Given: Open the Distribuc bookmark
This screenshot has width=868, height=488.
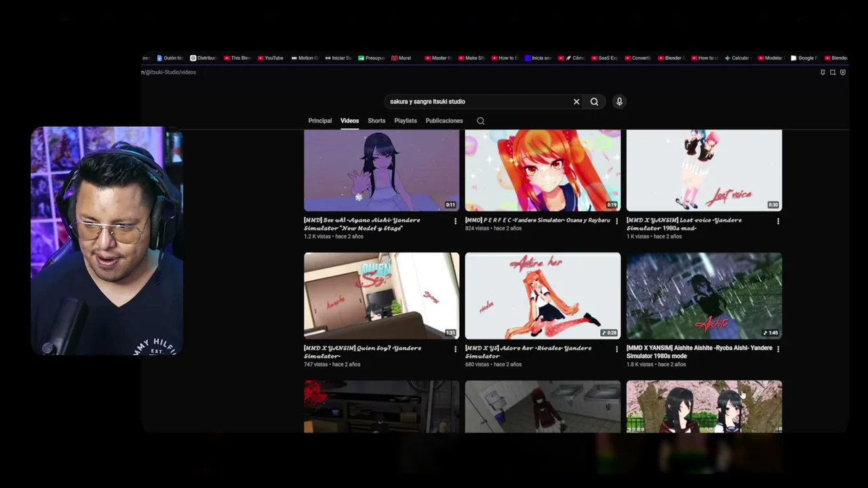Looking at the screenshot, I should click(203, 58).
